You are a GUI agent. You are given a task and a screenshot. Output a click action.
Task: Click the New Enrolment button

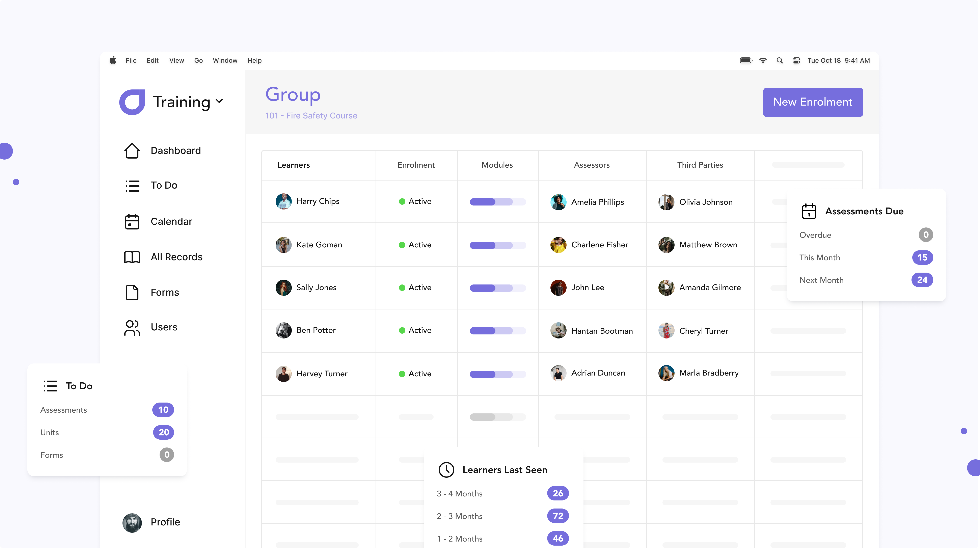pyautogui.click(x=813, y=102)
